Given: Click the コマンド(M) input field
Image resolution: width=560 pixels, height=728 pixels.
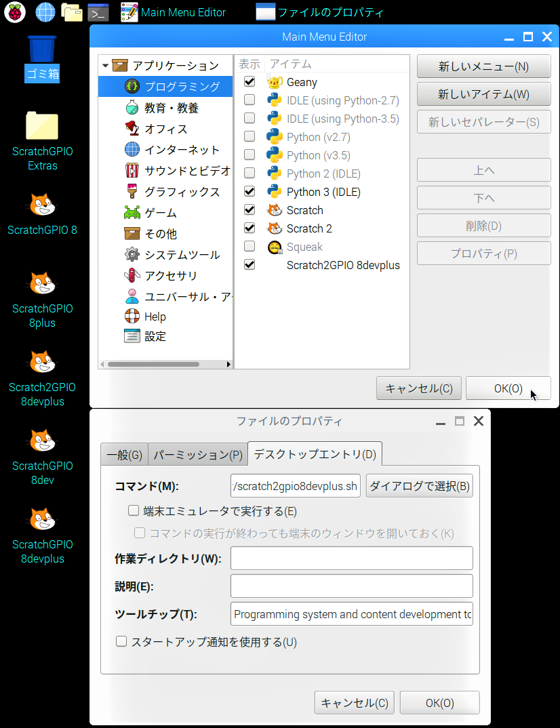Looking at the screenshot, I should click(x=296, y=485).
